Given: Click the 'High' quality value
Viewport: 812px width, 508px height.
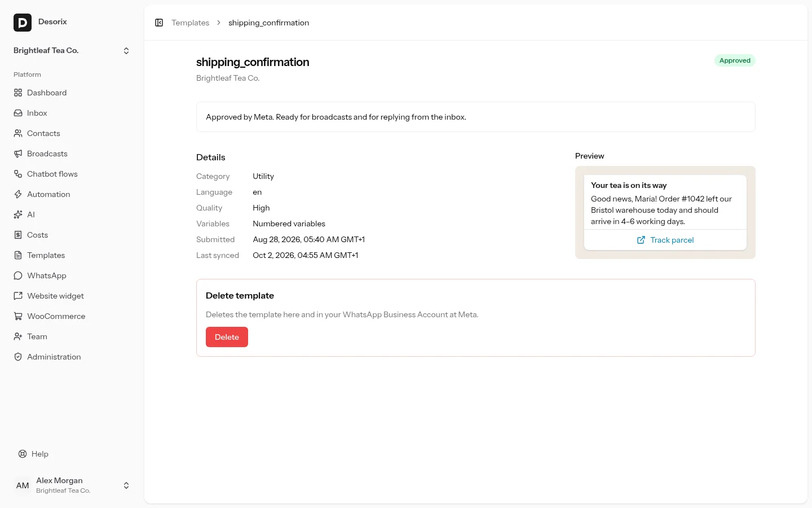Looking at the screenshot, I should tap(261, 208).
